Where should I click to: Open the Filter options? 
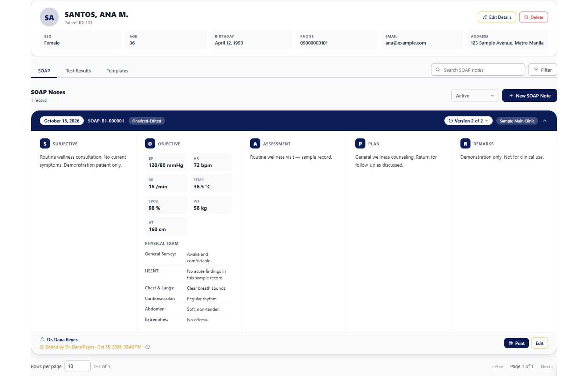pos(542,70)
